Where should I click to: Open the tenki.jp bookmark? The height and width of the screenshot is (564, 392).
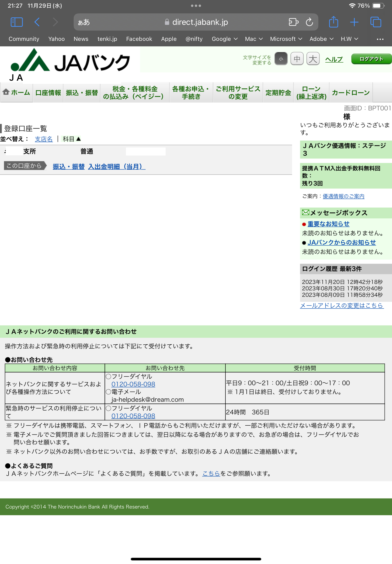pyautogui.click(x=107, y=39)
